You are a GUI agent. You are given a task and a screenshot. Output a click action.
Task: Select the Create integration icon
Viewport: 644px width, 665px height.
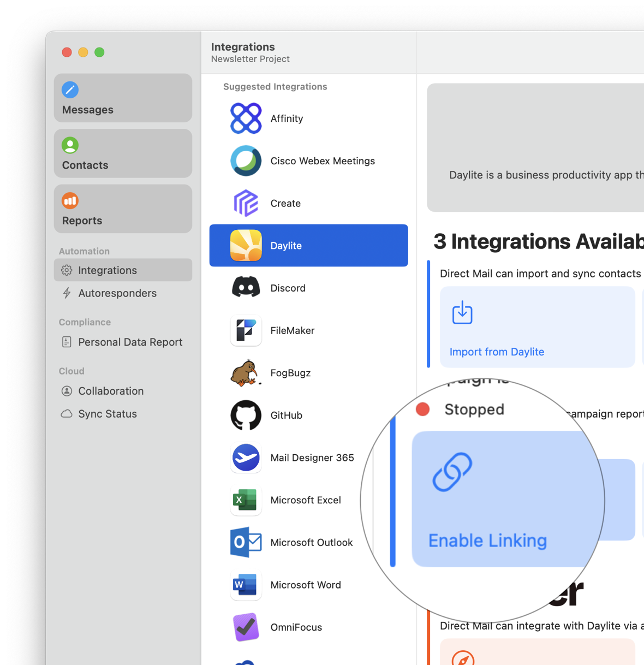[246, 203]
